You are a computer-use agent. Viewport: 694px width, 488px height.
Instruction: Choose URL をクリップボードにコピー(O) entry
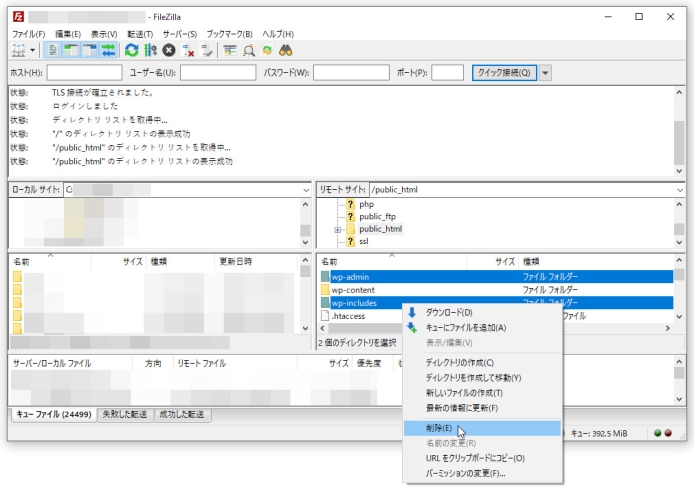(482, 458)
